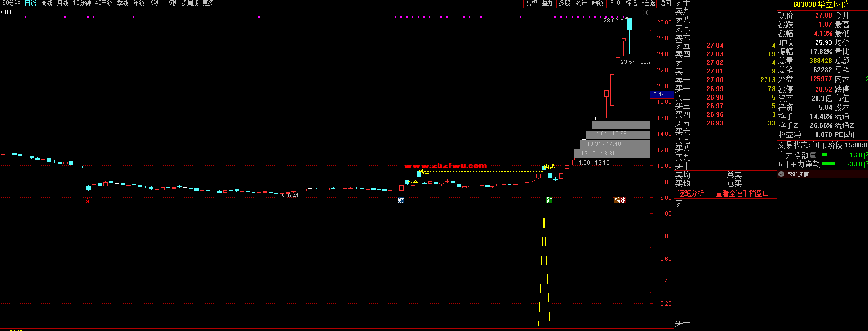Screen dimensions: 868x331
Task: Open the 多周期 multi-period view
Action: [x=190, y=3]
